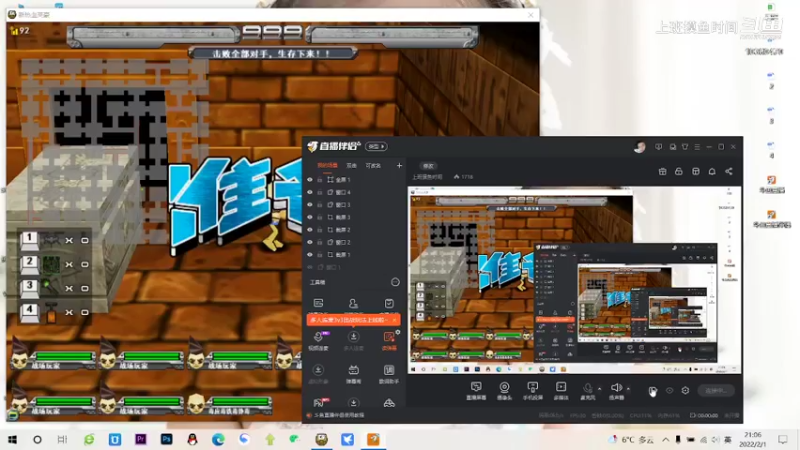The width and height of the screenshot is (800, 450).
Task: Open the layout grid icon
Action: click(695, 171)
